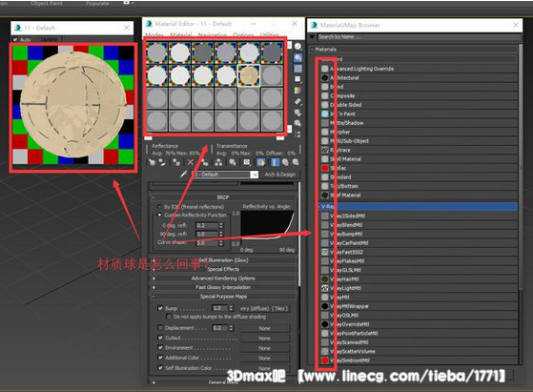
Task: Pick material from object with eyedropper
Action: click(184, 175)
